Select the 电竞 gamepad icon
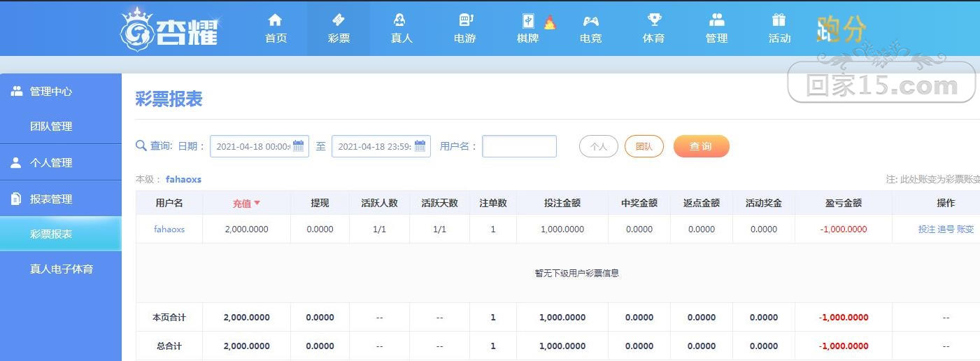This screenshot has height=361, width=980. 591,20
